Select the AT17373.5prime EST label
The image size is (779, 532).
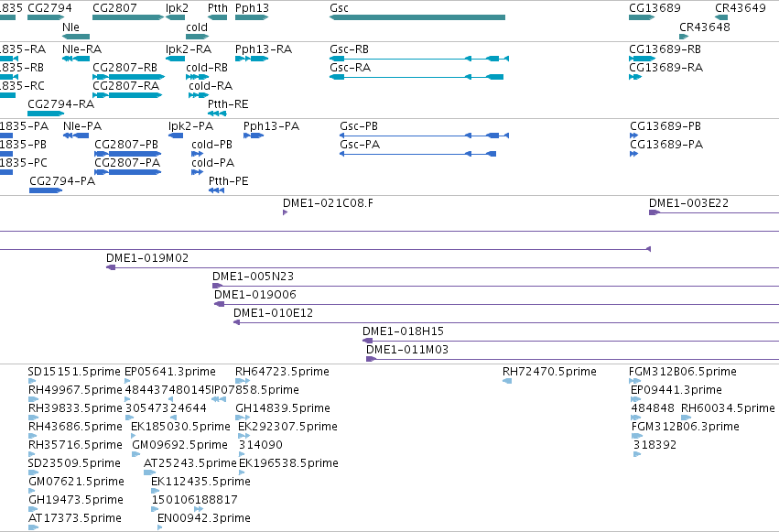[x=75, y=518]
